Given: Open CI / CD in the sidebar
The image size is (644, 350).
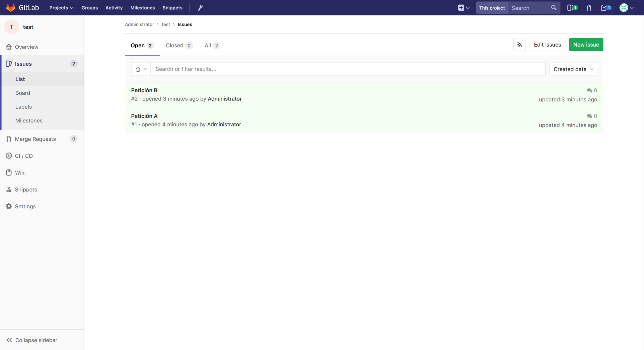Looking at the screenshot, I should point(24,156).
